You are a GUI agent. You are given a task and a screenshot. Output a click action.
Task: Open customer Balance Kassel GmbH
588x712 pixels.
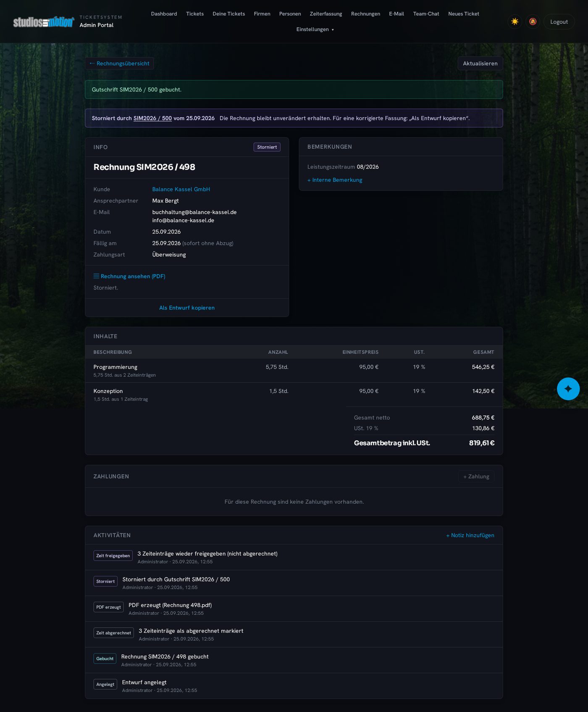coord(181,189)
